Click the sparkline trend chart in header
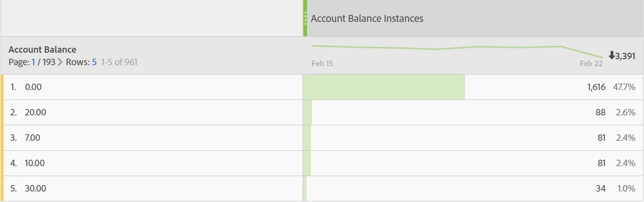This screenshot has width=644, height=202. pyautogui.click(x=457, y=51)
